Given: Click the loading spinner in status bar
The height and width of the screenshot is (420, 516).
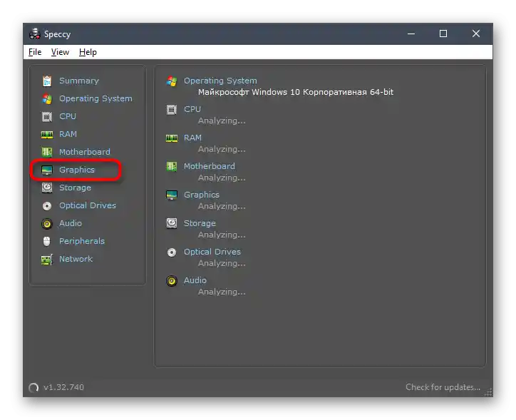Looking at the screenshot, I should click(33, 388).
